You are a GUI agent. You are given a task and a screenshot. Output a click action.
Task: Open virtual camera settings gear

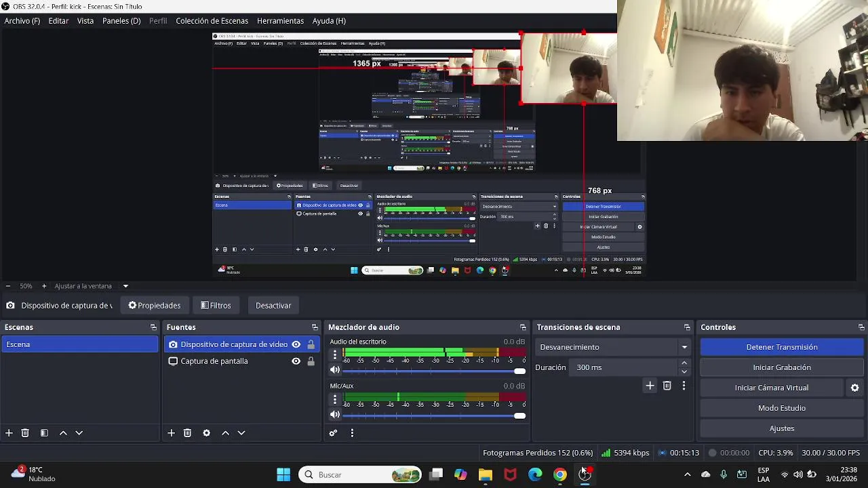click(855, 388)
